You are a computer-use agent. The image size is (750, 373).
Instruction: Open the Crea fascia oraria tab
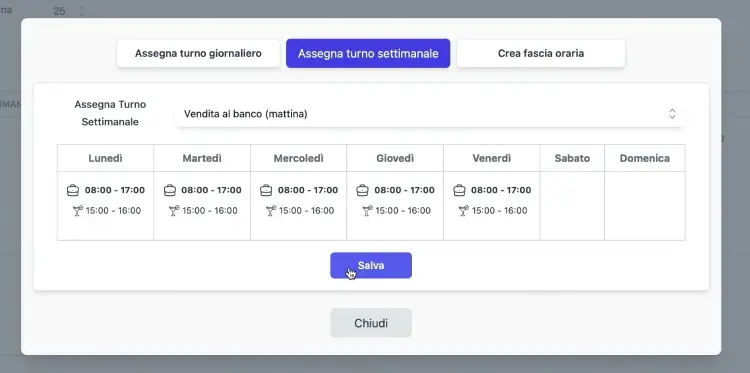pyautogui.click(x=541, y=53)
